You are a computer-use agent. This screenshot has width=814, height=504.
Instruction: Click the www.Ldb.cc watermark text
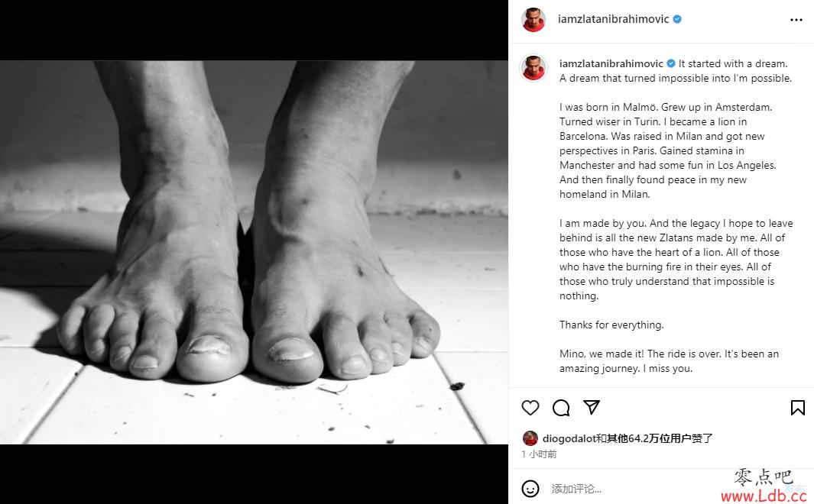(x=764, y=496)
